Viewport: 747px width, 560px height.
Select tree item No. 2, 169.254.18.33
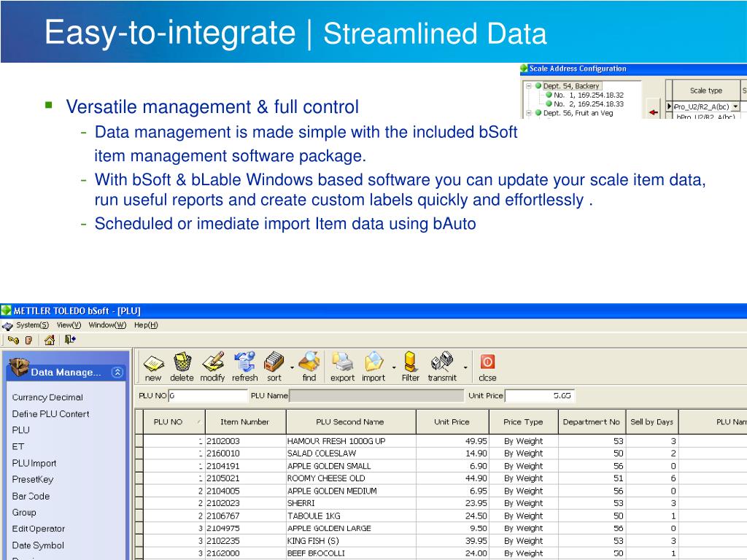(x=589, y=104)
